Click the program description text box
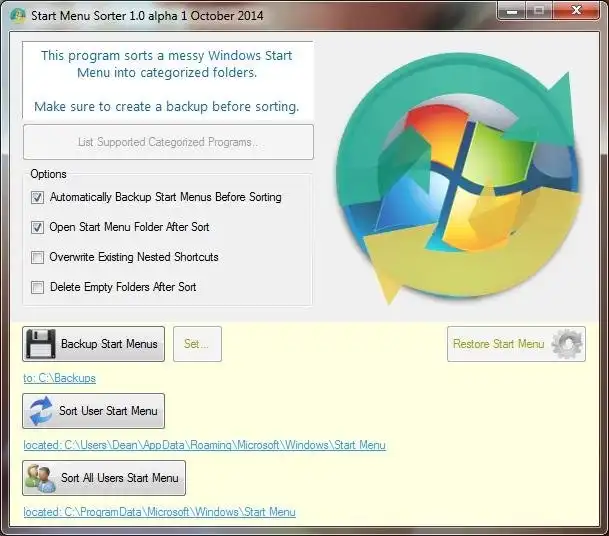The width and height of the screenshot is (609, 536). pos(168,80)
